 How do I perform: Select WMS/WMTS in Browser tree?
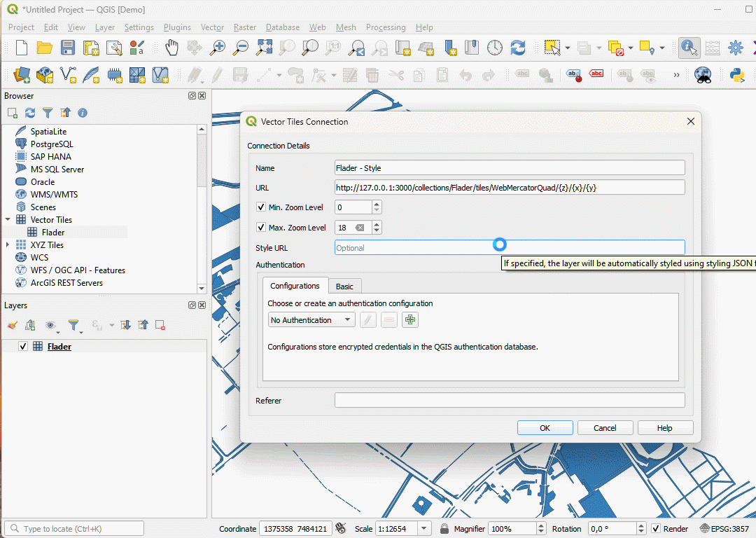pyautogui.click(x=54, y=195)
